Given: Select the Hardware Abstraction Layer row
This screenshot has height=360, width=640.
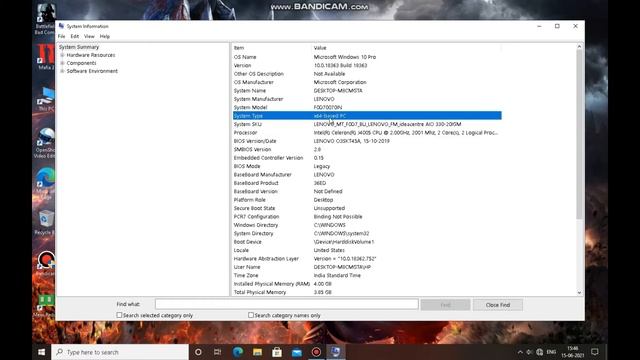Looking at the screenshot, I should [x=367, y=259].
